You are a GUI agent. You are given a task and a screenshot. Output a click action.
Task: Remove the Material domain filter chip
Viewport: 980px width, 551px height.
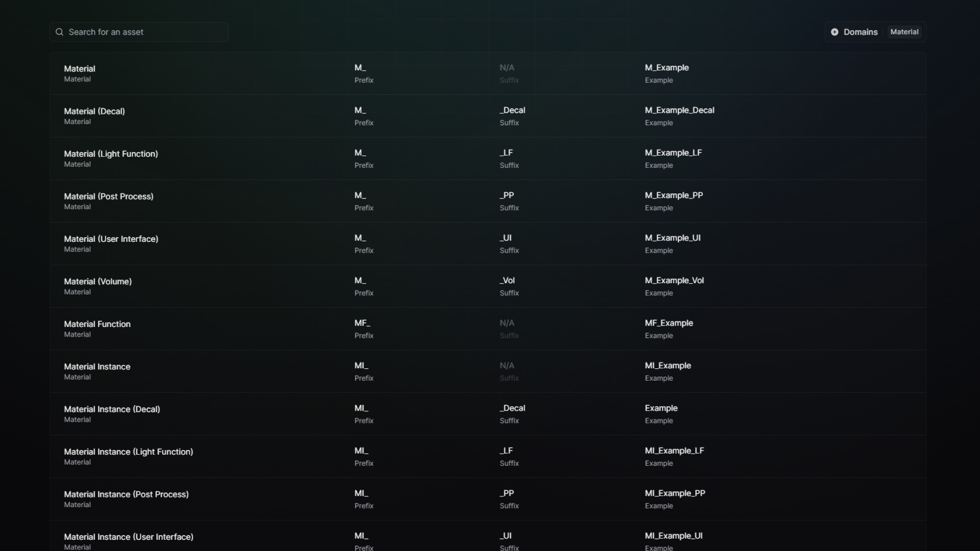(x=903, y=32)
